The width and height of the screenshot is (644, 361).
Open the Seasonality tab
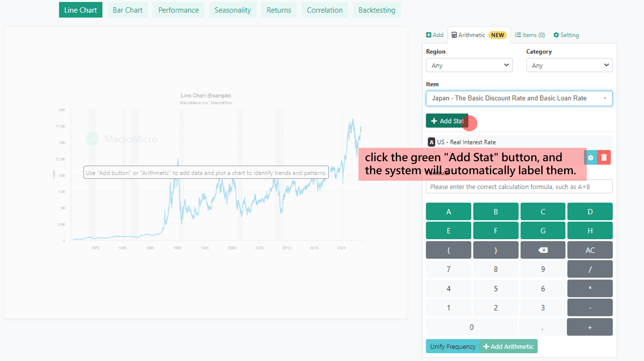pos(233,10)
